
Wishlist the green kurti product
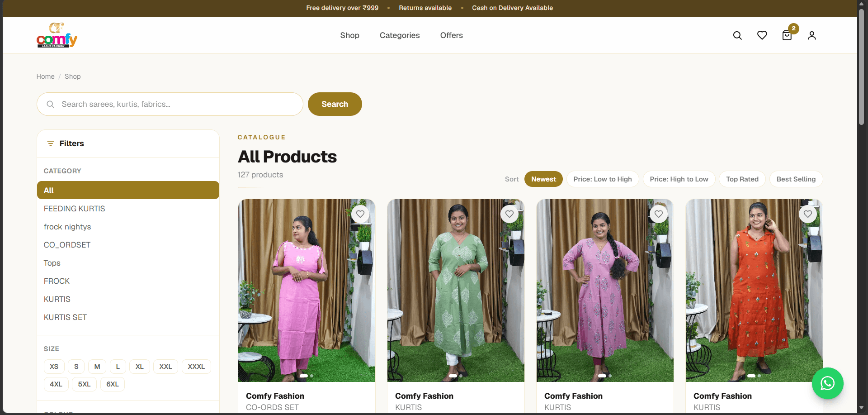509,214
